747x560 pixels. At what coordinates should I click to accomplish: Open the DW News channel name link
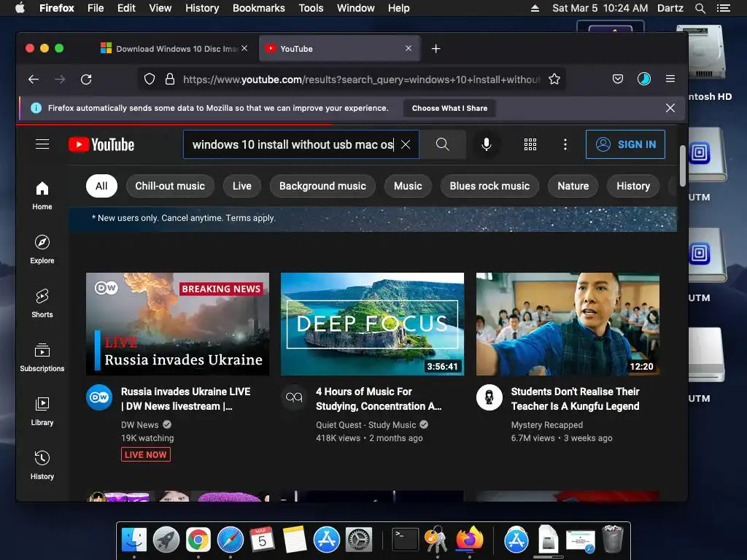pyautogui.click(x=139, y=425)
